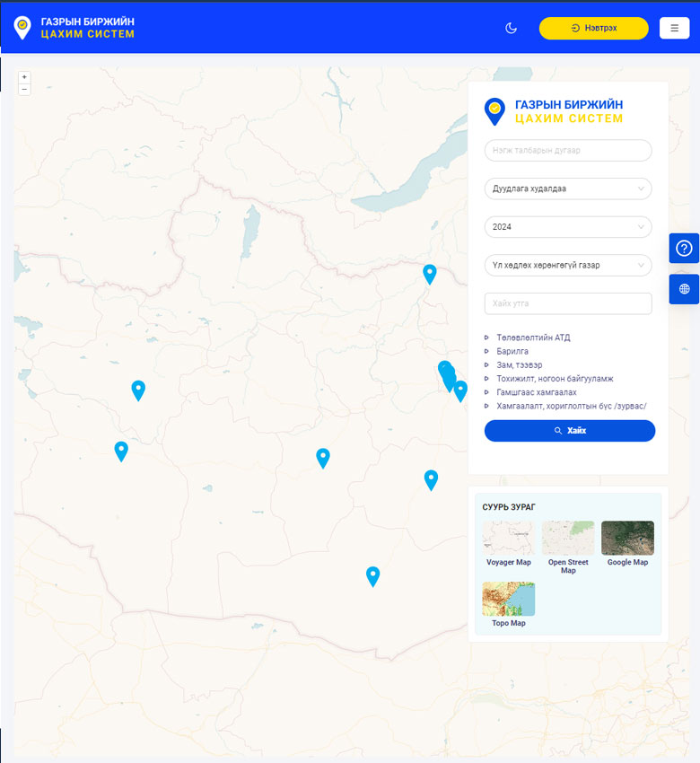Open the Үл хөдлөх хөрөнгөгүй газар dropdown

coord(567,265)
